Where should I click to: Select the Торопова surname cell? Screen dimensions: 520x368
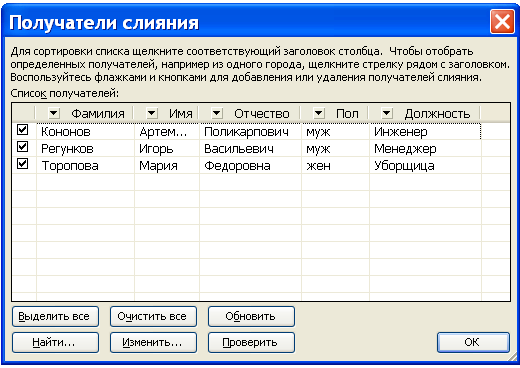click(x=85, y=165)
